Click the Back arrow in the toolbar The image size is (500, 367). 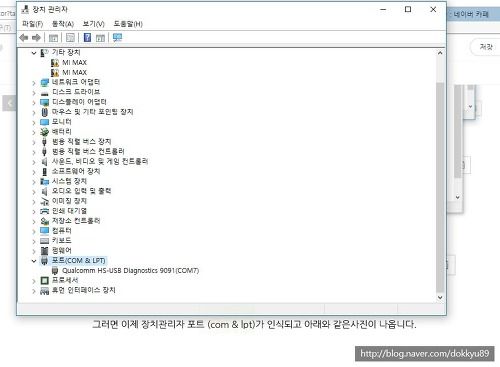[24, 38]
